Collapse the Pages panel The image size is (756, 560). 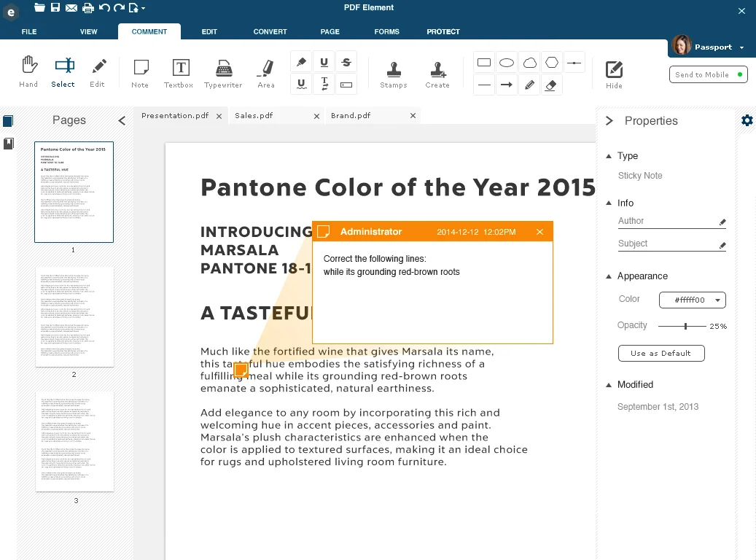(x=122, y=120)
